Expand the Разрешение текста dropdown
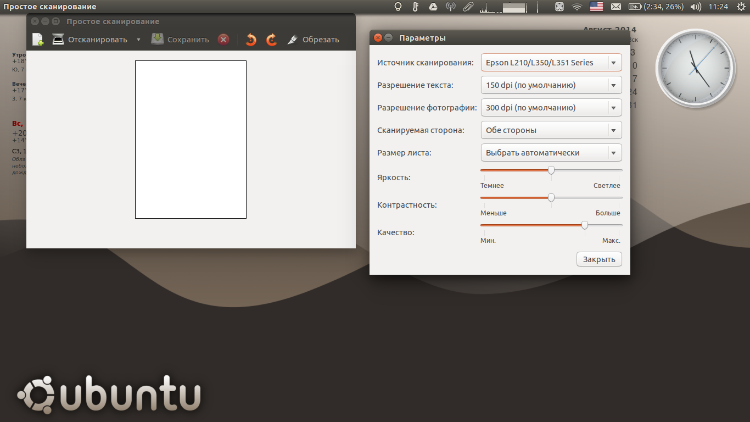The image size is (750, 422). pyautogui.click(x=550, y=85)
